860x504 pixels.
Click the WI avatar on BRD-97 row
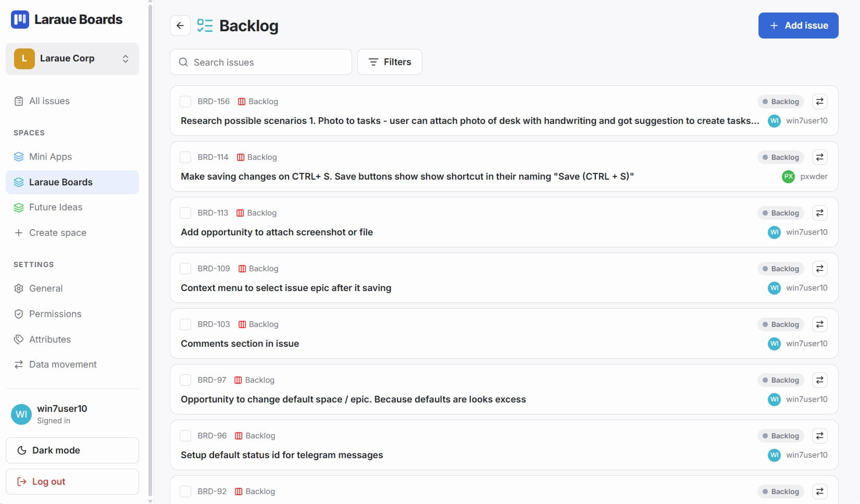774,399
